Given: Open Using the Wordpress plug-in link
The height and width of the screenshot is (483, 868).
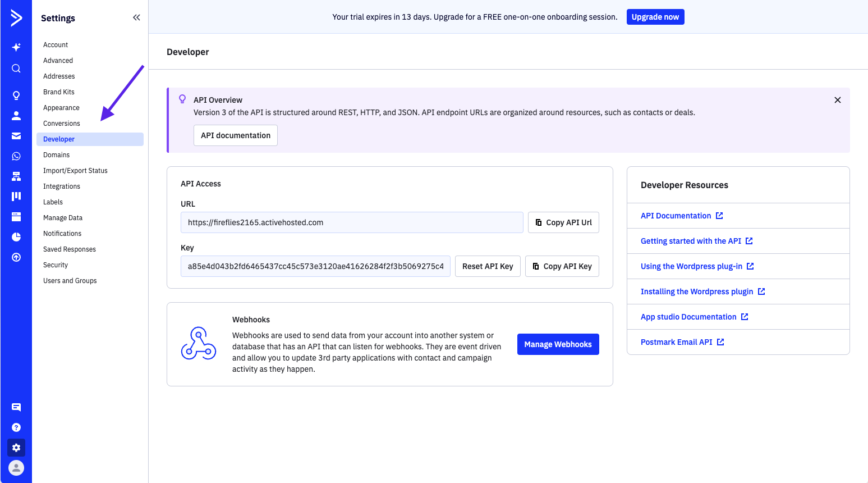Looking at the screenshot, I should pyautogui.click(x=697, y=266).
